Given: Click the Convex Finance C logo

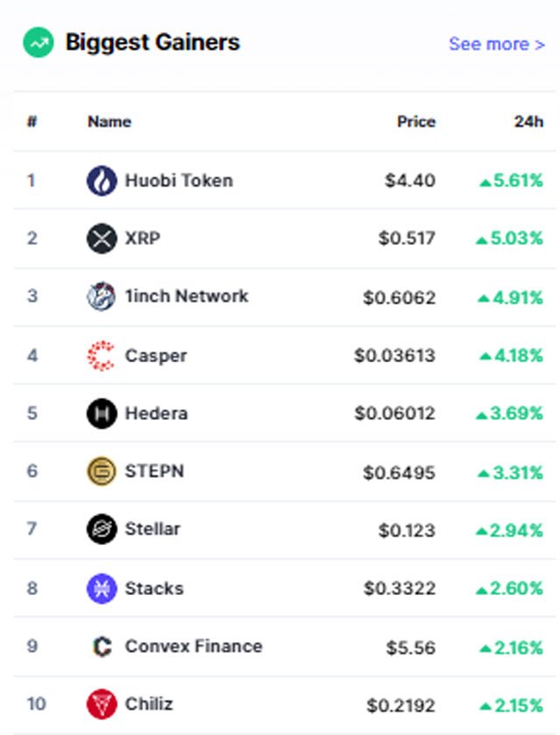Looking at the screenshot, I should [101, 647].
